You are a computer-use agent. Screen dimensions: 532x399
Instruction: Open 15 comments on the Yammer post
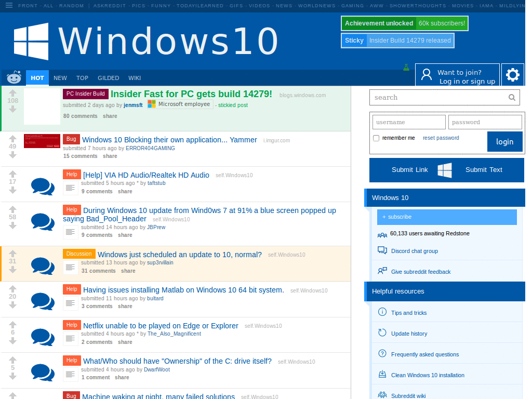tap(80, 156)
